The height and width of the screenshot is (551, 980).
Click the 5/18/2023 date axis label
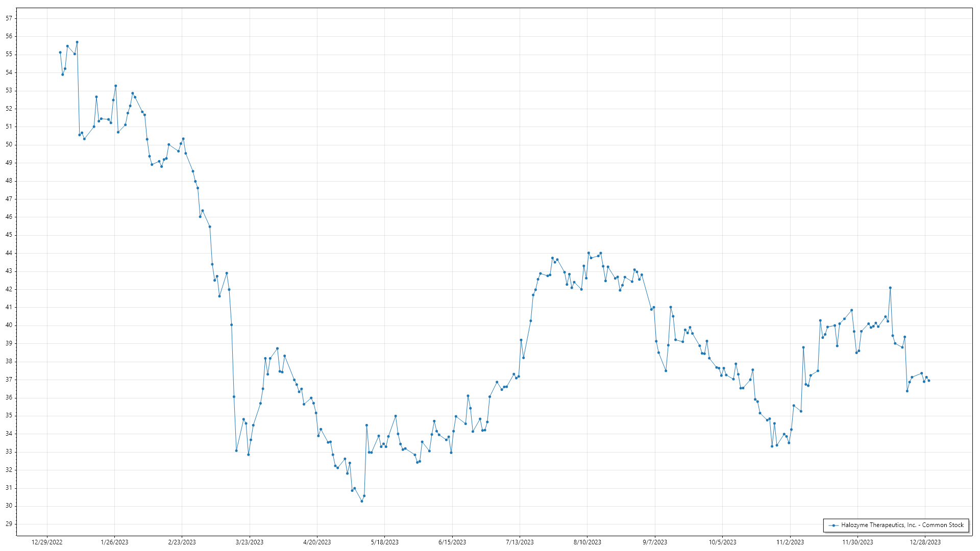384,542
